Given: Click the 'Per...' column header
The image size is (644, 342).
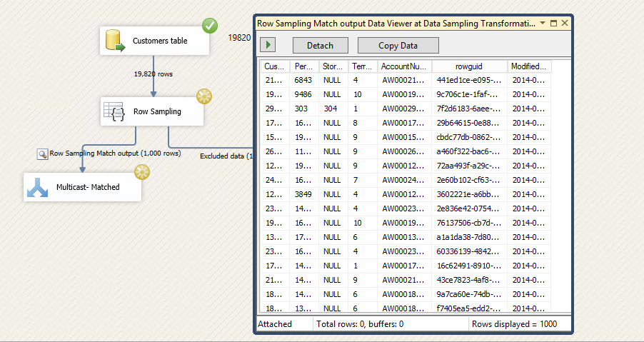Looking at the screenshot, I should pos(304,66).
